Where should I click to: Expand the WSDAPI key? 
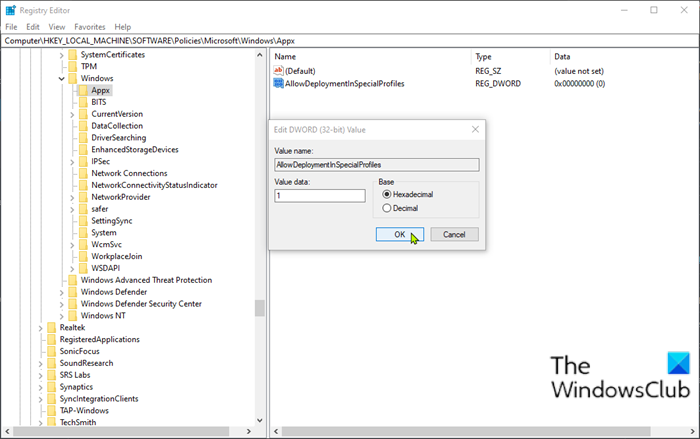click(x=72, y=268)
